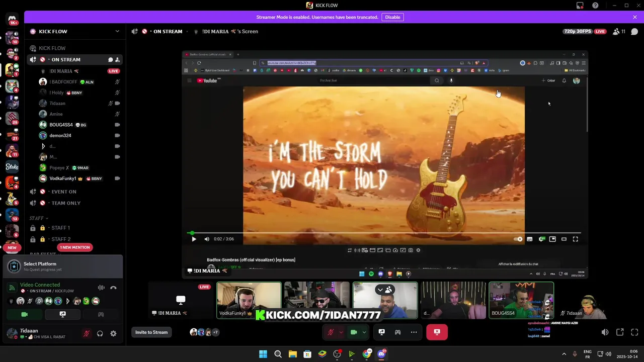Toggle deafen headphones in user panel
The image size is (644, 362).
click(100, 333)
